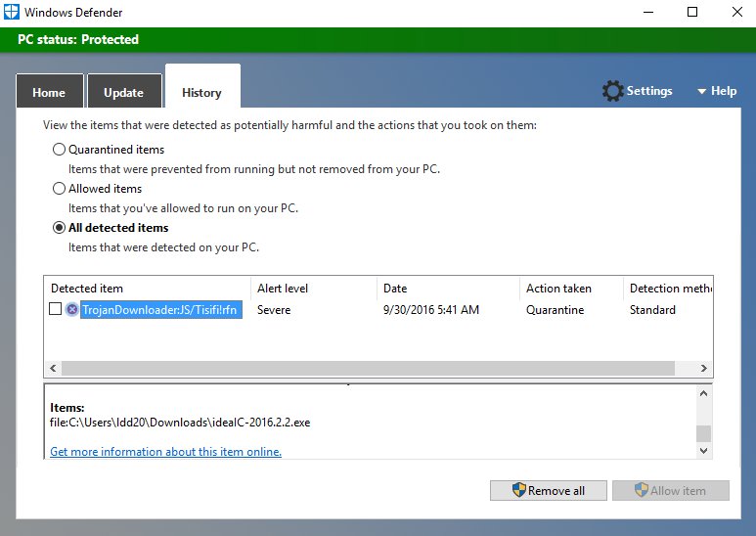756x536 pixels.
Task: Open Settings via the gear icon
Action: 612,91
